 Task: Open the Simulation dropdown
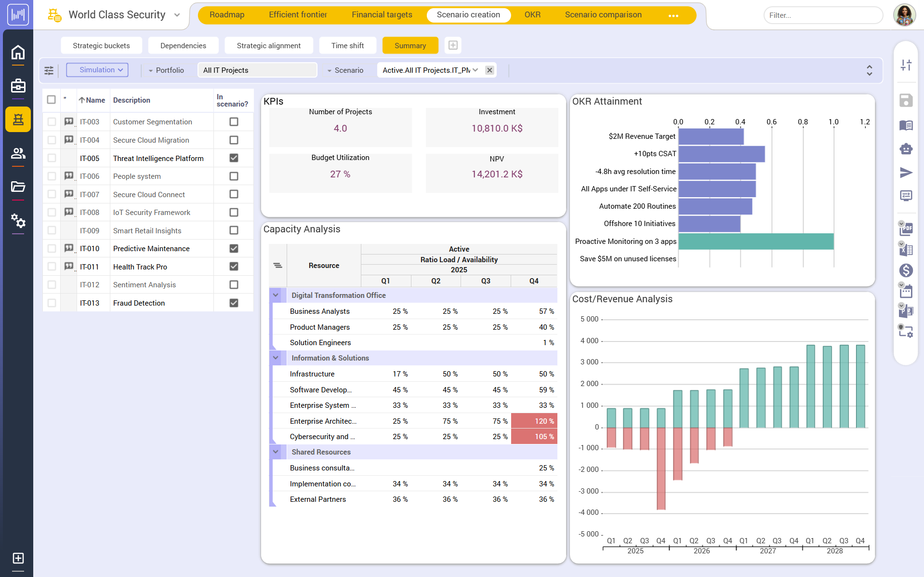(97, 70)
